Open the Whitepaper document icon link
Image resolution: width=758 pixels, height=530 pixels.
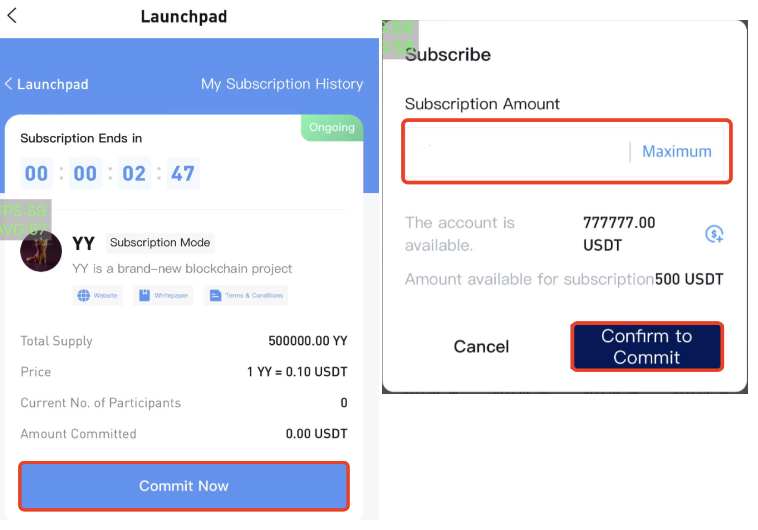163,295
